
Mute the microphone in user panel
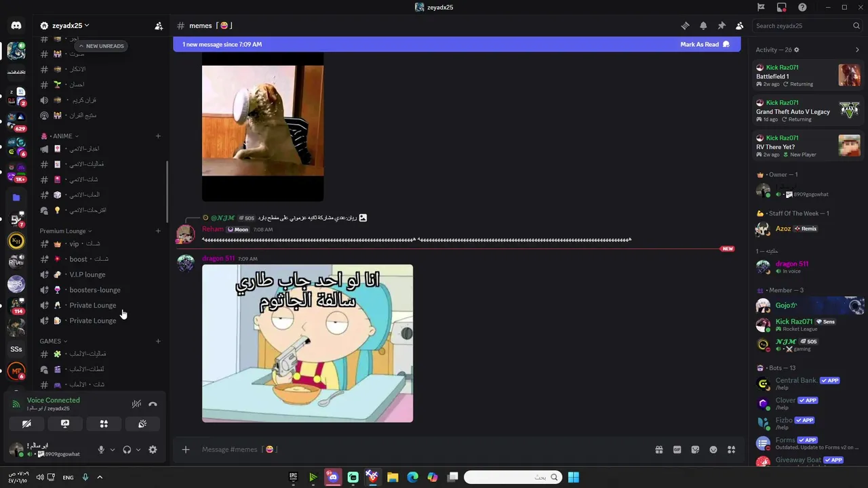tap(101, 449)
